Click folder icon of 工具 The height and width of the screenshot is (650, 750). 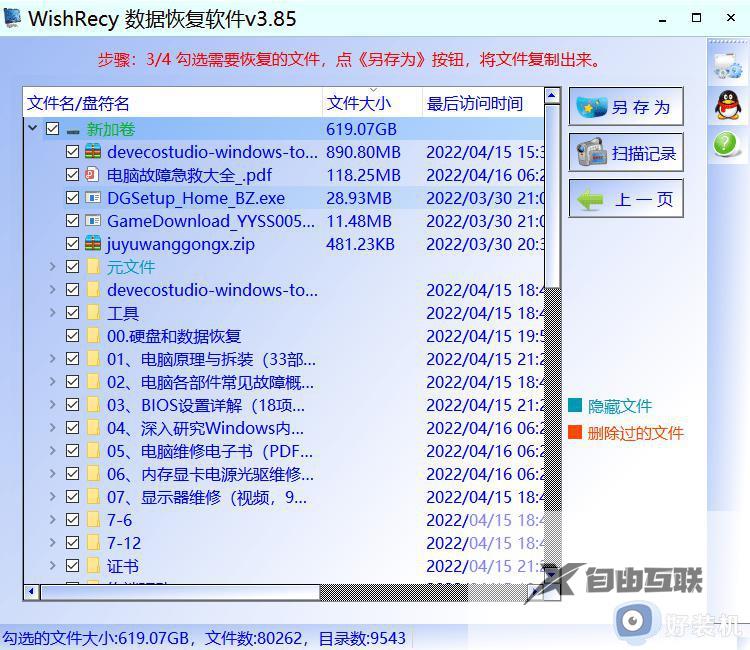(x=94, y=312)
